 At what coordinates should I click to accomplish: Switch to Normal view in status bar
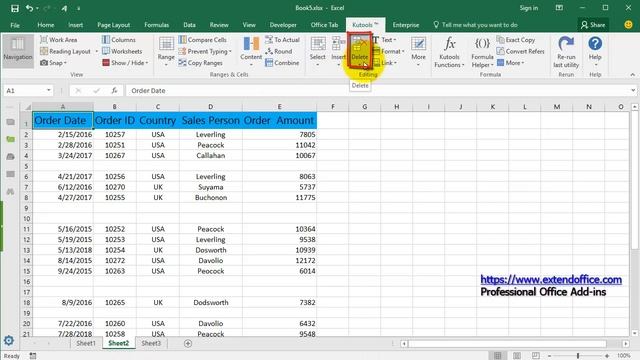(498, 356)
